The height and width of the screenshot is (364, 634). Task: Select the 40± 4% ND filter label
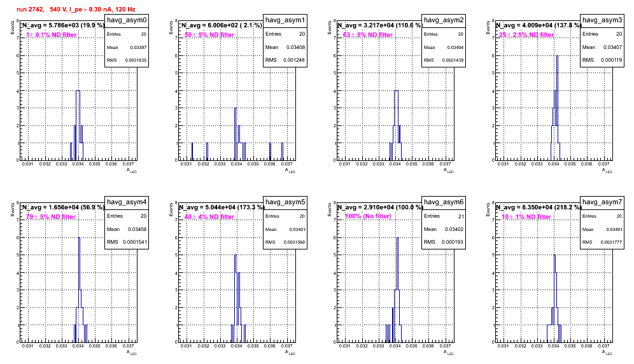coord(209,217)
